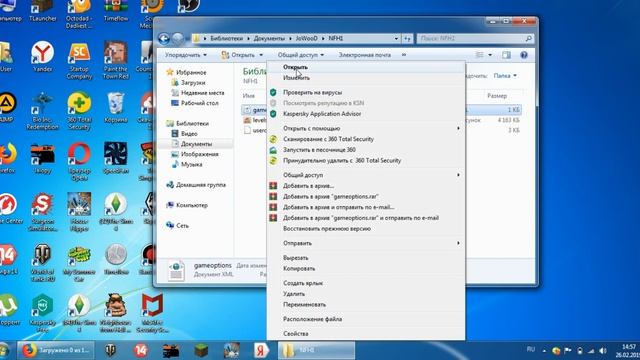Click volume speaker tray icon
Image resolution: width=640 pixels, height=360 pixels.
603,351
